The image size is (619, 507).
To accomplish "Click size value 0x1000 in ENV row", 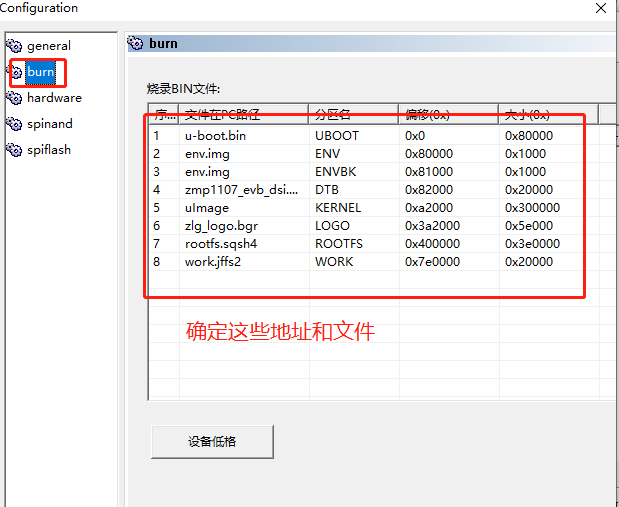I will pyautogui.click(x=525, y=154).
